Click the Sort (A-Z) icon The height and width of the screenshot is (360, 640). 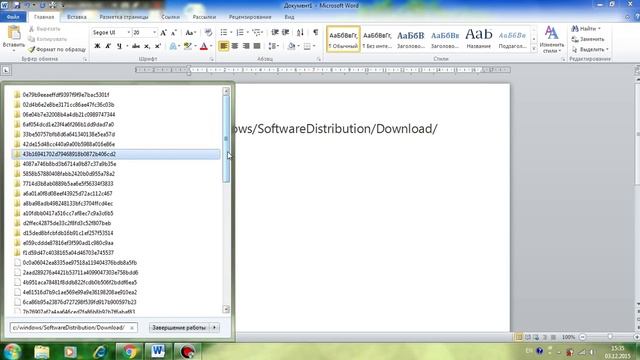pos(300,32)
